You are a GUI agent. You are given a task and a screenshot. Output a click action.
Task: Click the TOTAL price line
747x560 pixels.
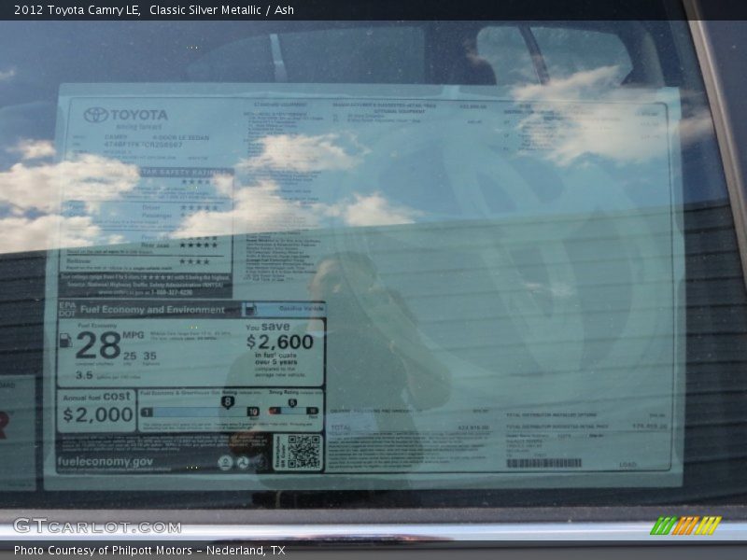tap(410, 427)
